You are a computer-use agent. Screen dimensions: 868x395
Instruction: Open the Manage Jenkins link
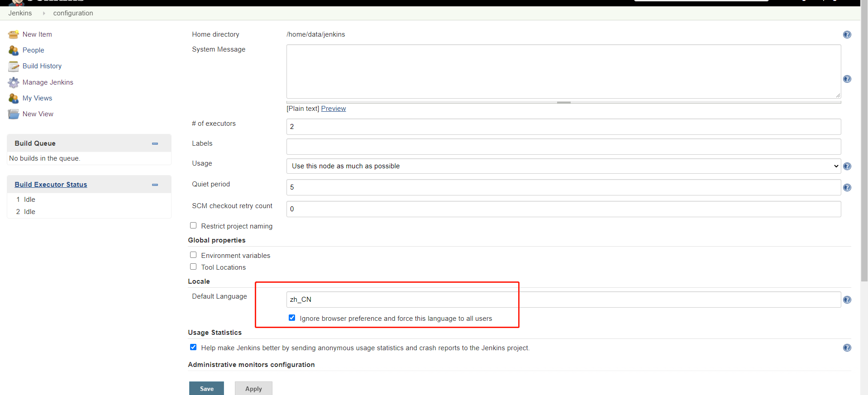pyautogui.click(x=48, y=82)
